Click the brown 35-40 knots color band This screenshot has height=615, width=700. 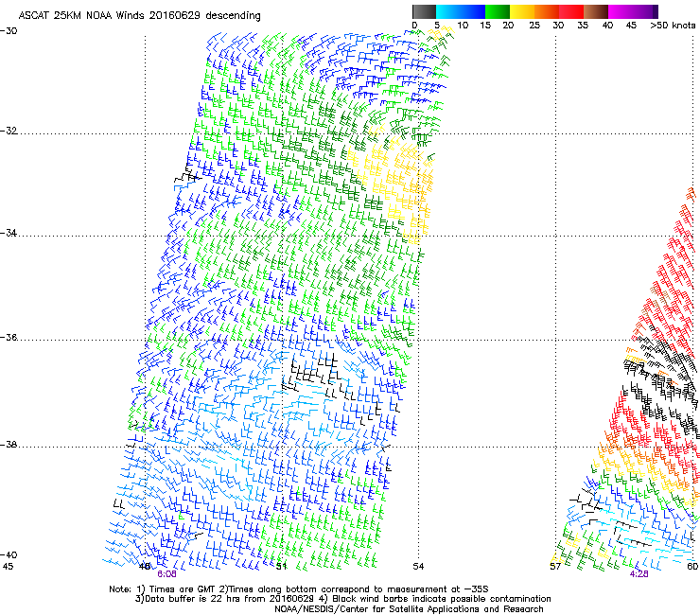(x=596, y=11)
